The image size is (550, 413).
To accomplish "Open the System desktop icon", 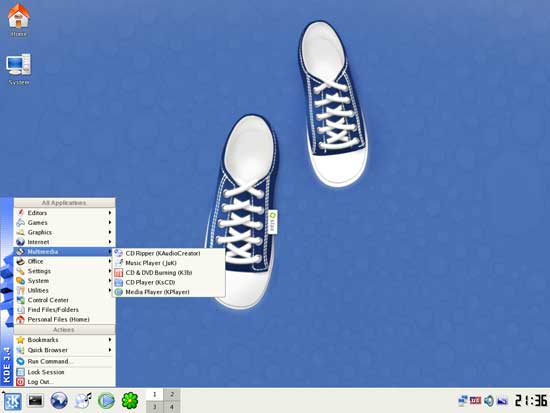I will coord(19,69).
